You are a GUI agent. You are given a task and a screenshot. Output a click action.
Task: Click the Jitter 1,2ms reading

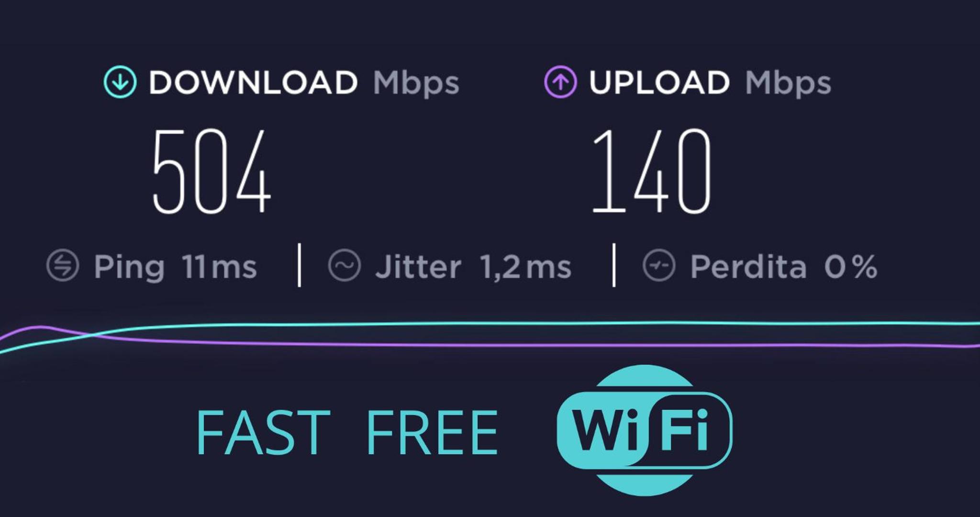[473, 267]
